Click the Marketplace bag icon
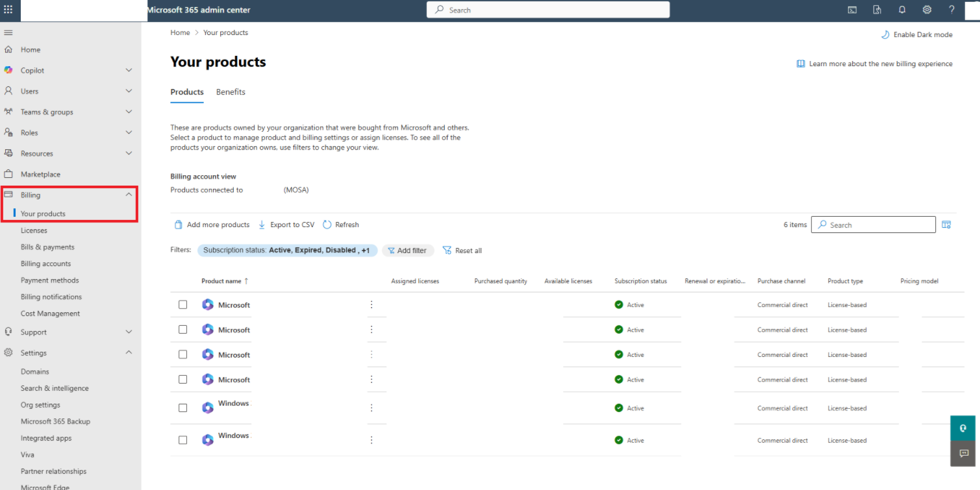This screenshot has height=490, width=980. point(8,174)
